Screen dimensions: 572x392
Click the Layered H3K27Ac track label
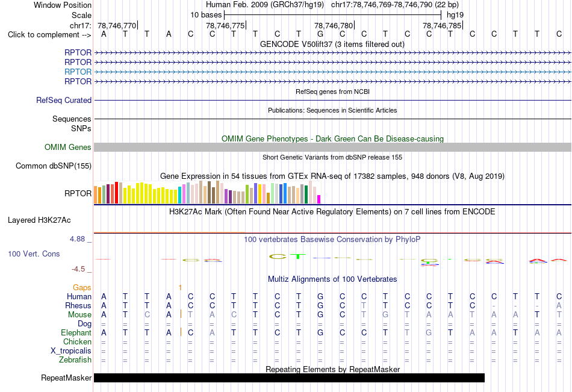tap(39, 220)
